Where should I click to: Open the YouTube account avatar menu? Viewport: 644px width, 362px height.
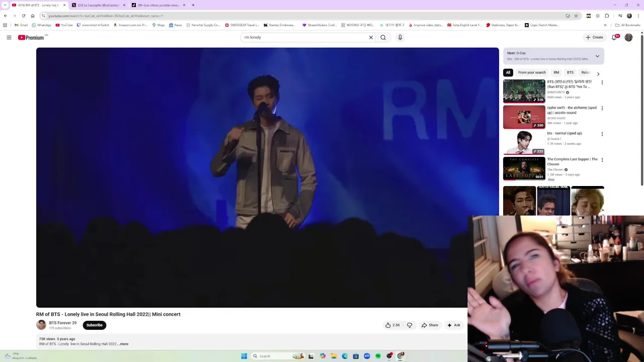pyautogui.click(x=628, y=37)
